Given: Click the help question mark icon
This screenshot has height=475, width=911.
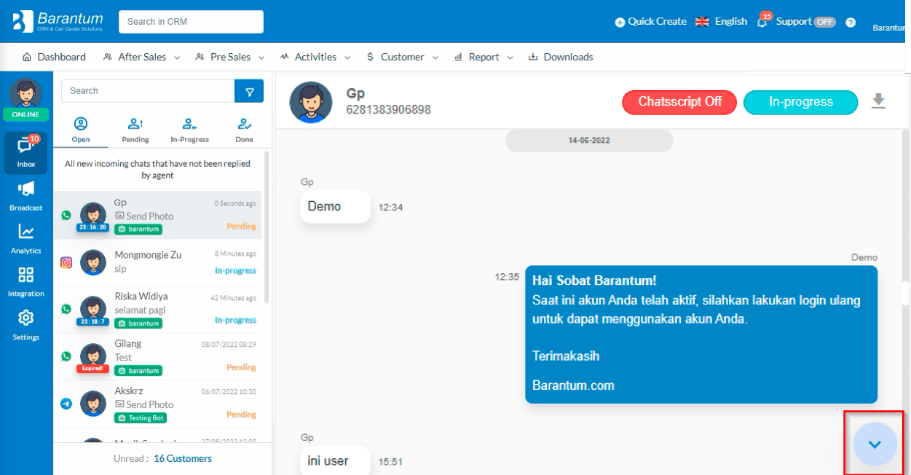Looking at the screenshot, I should pyautogui.click(x=850, y=22).
